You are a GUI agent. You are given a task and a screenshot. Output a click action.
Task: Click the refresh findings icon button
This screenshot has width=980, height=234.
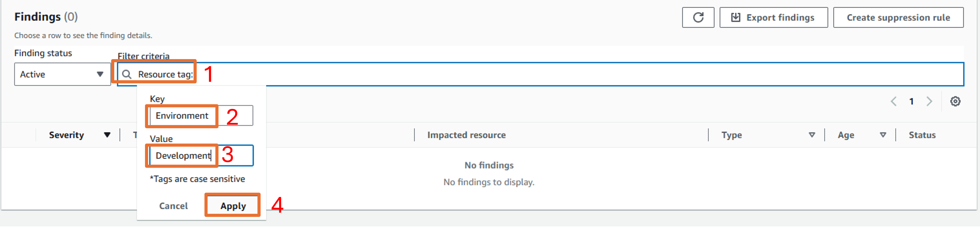coord(698,18)
